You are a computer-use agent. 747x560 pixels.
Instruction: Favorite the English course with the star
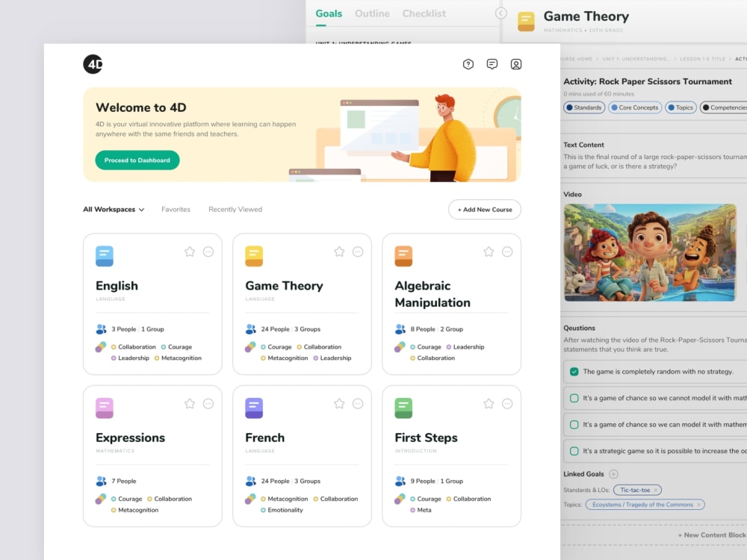190,252
